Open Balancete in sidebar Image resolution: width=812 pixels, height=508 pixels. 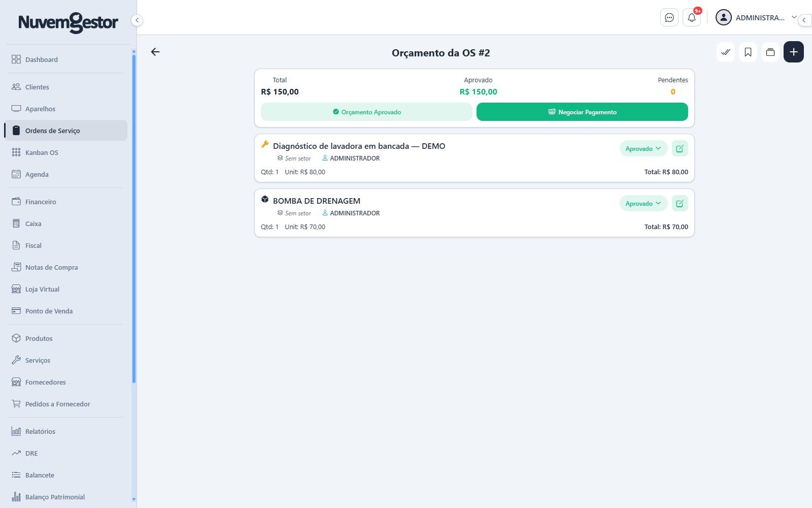click(x=66, y=475)
